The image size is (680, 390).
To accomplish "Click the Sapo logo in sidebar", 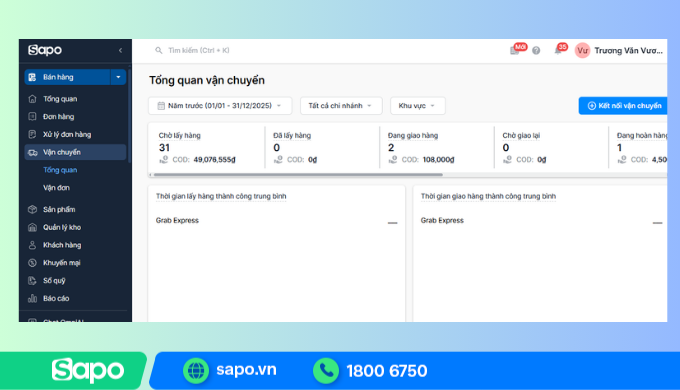I will [45, 50].
